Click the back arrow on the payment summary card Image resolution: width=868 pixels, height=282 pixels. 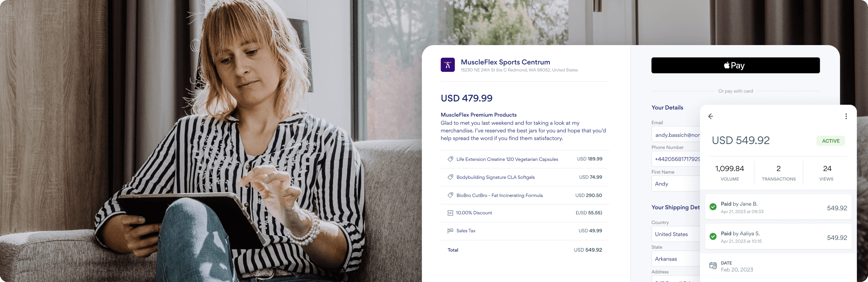tap(711, 117)
